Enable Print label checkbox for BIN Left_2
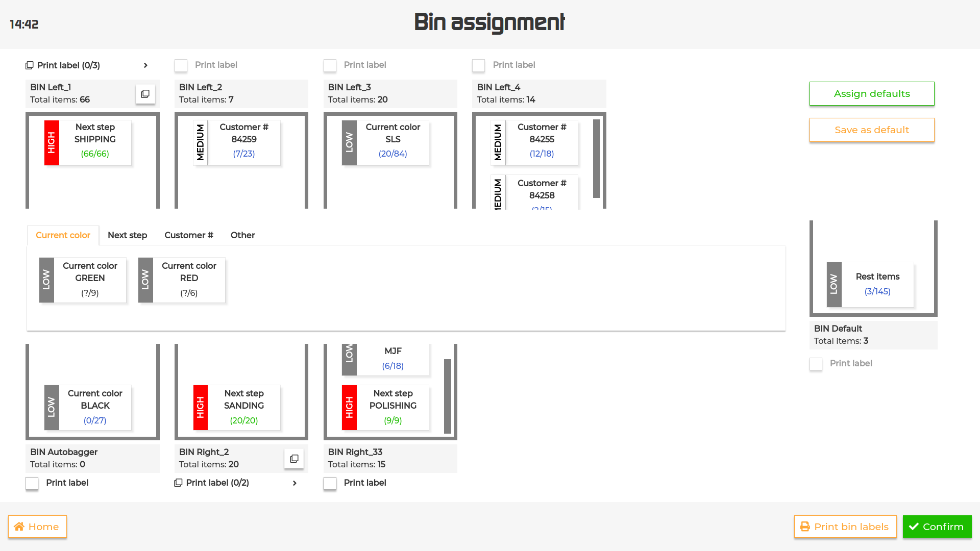The width and height of the screenshot is (980, 551). 181,65
